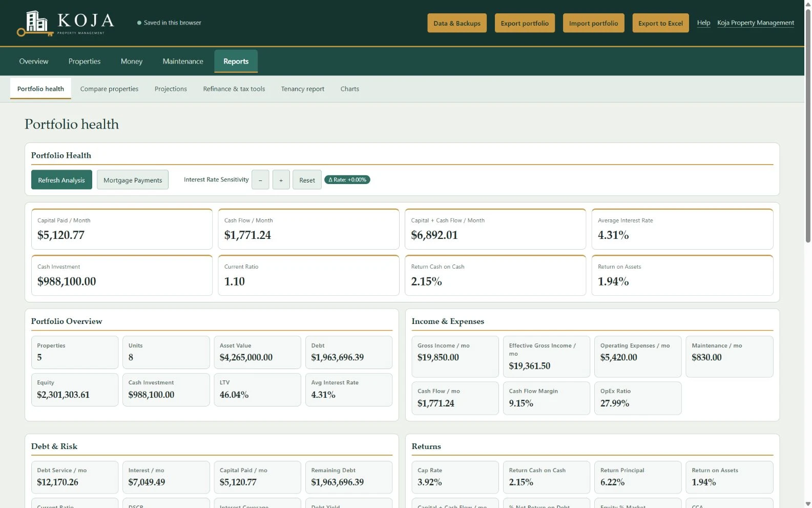Open the Charts sub-tab
This screenshot has width=812, height=508.
click(350, 89)
